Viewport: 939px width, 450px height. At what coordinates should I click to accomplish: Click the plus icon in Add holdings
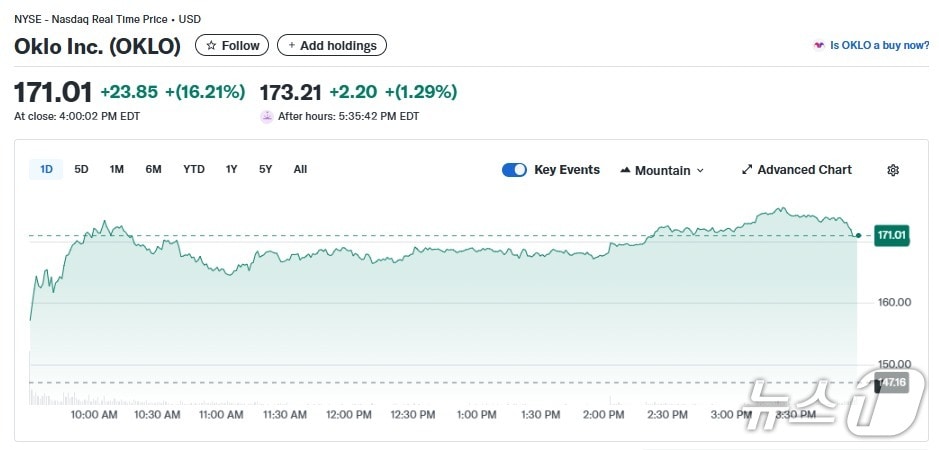point(291,45)
